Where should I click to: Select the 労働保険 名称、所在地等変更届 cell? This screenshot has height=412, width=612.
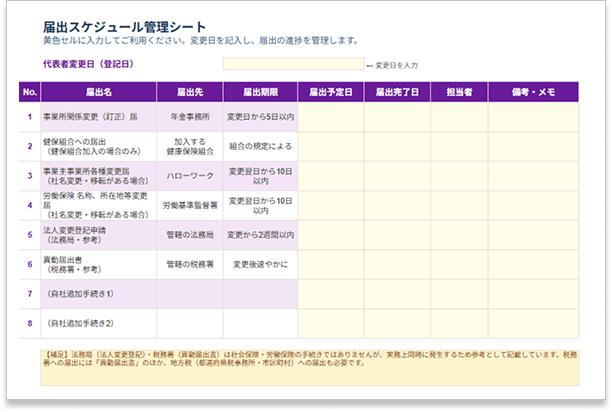click(99, 206)
